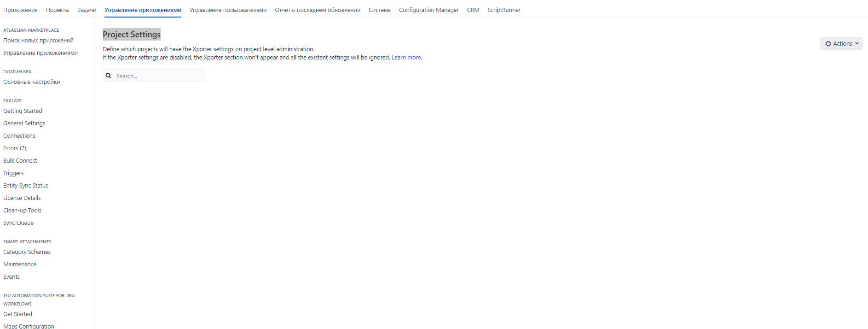The height and width of the screenshot is (329, 868).
Task: Go to the Система tab
Action: (380, 10)
